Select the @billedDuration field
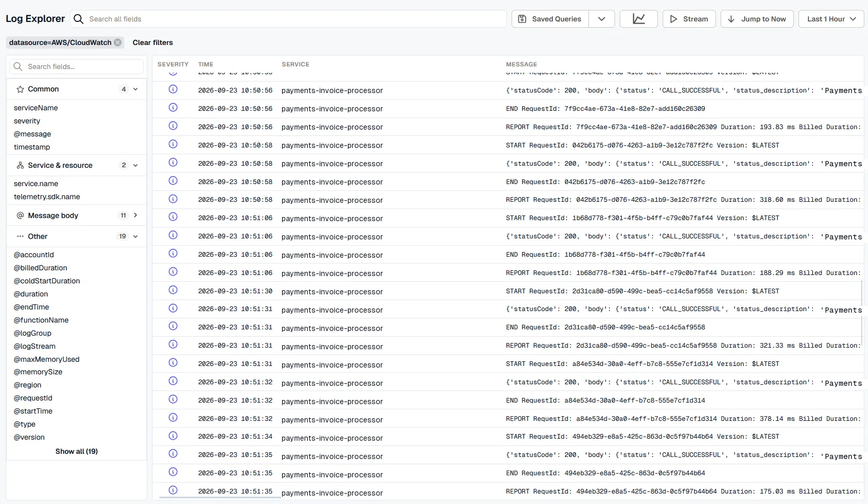The width and height of the screenshot is (868, 504). point(40,268)
